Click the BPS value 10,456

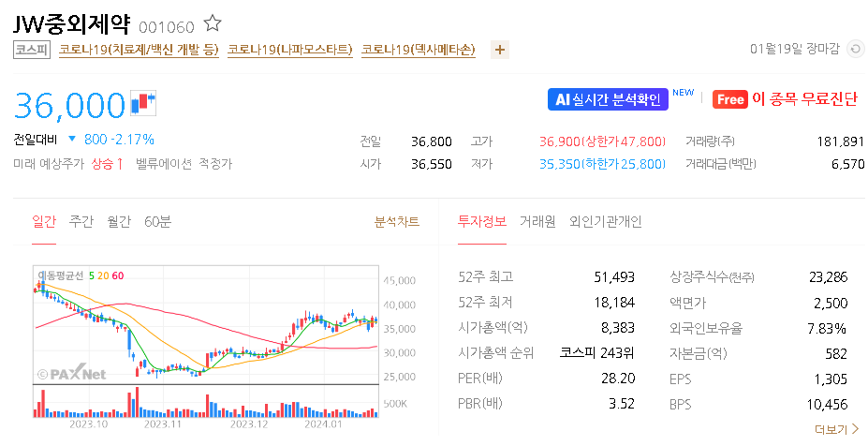click(x=827, y=405)
